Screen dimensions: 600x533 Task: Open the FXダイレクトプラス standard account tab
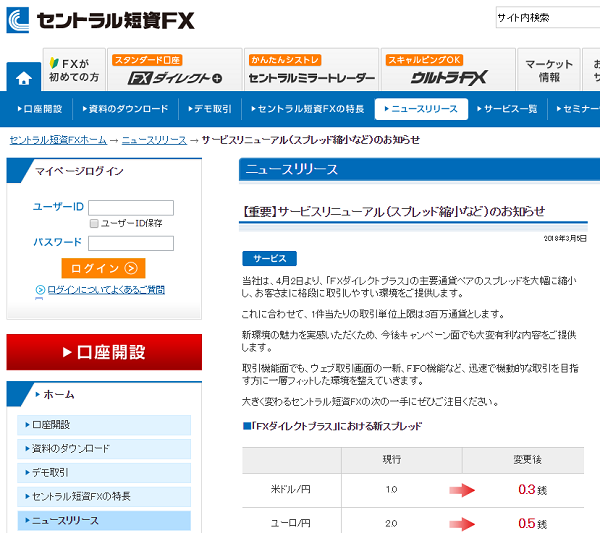click(x=175, y=70)
